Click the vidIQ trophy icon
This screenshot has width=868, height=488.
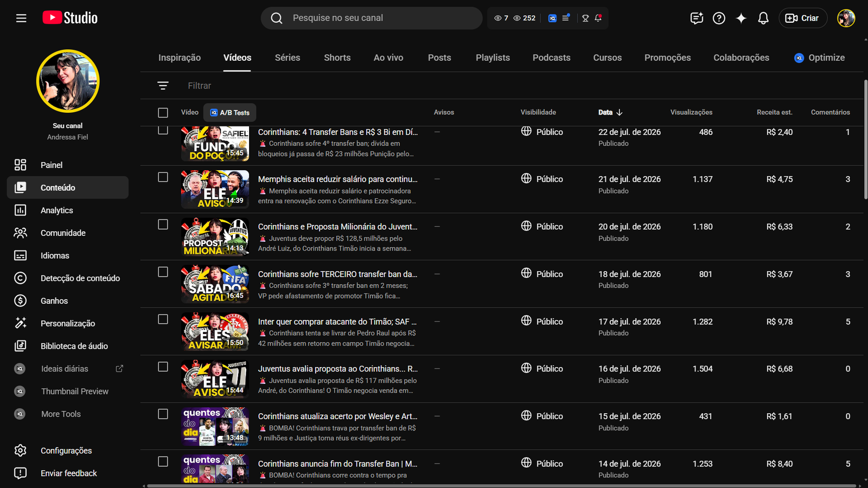pos(585,18)
